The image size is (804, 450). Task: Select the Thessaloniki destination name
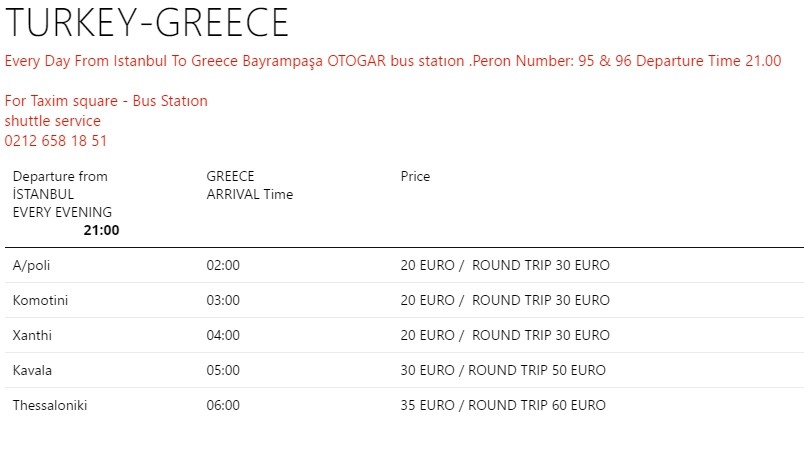50,405
